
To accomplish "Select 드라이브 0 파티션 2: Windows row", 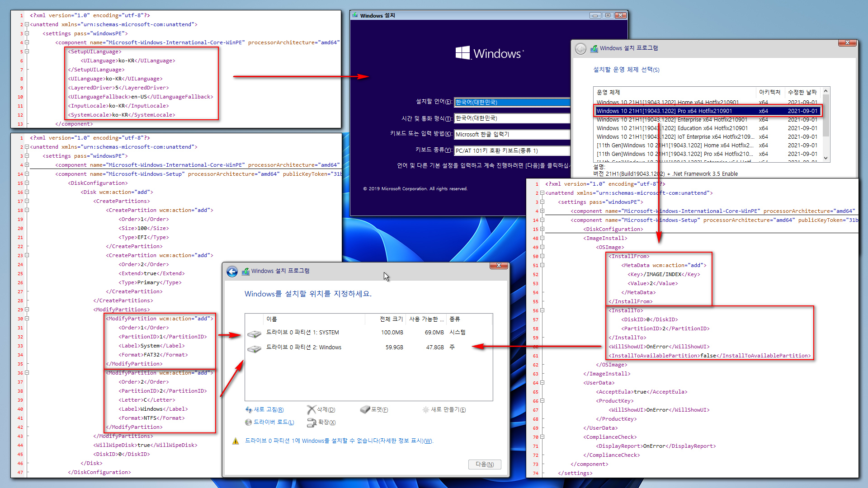I will pos(368,347).
